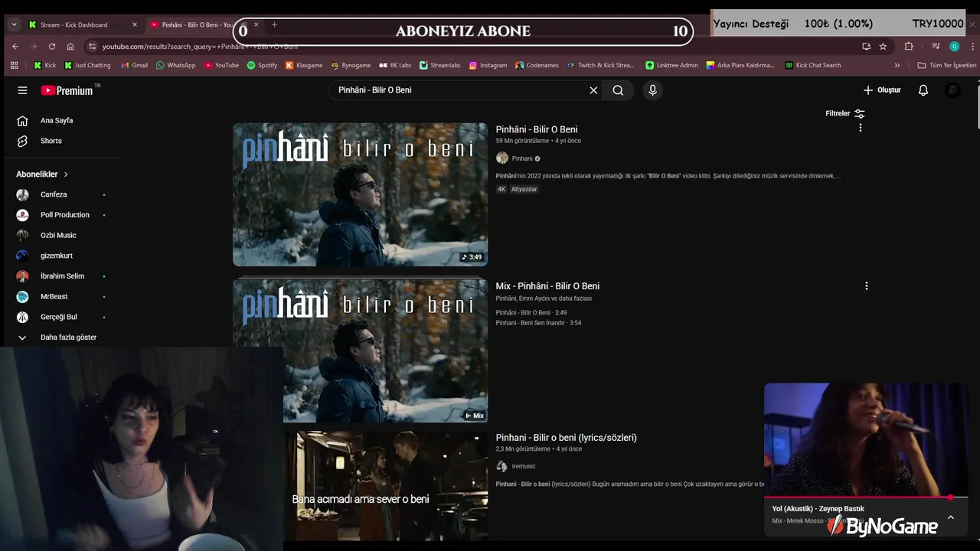Open Pinhani - Bilir o beni (lyrics/sözleri) title
The image size is (980, 551).
click(566, 438)
